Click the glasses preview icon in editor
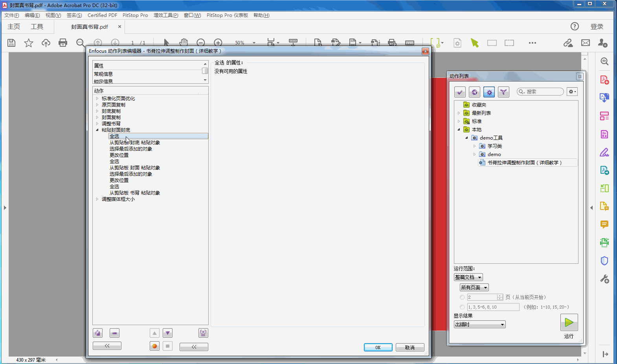The image size is (617, 364). [x=203, y=333]
